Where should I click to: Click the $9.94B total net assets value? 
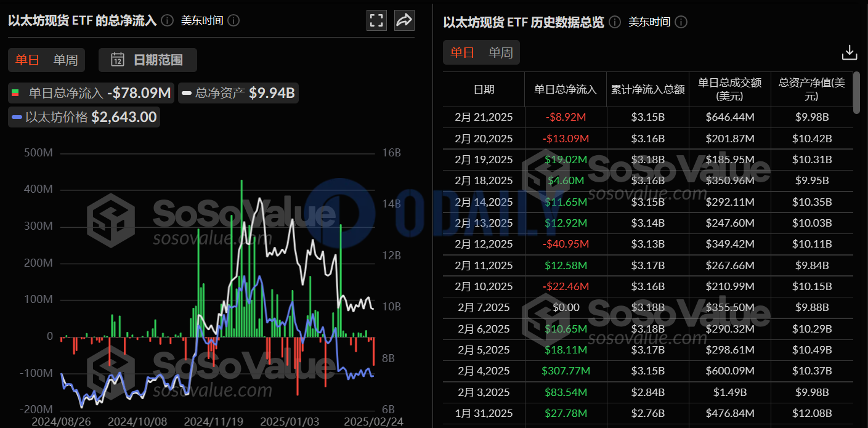(272, 93)
